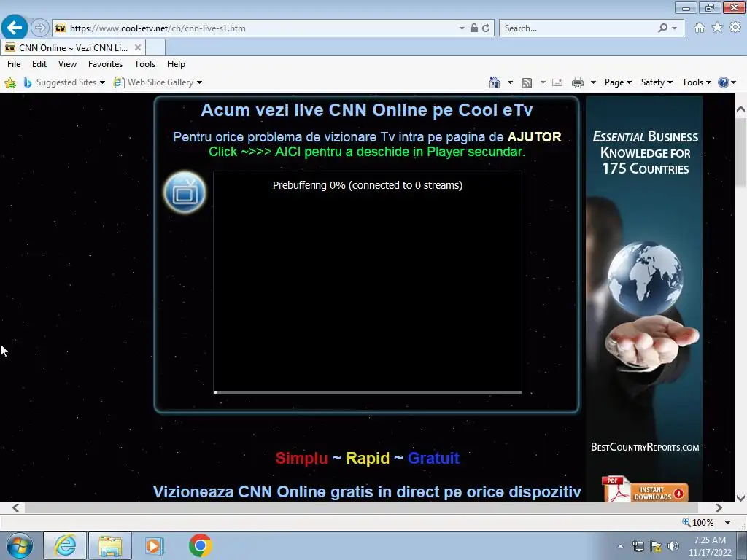The height and width of the screenshot is (560, 747).
Task: Click the 100% zoom level button
Action: click(698, 522)
